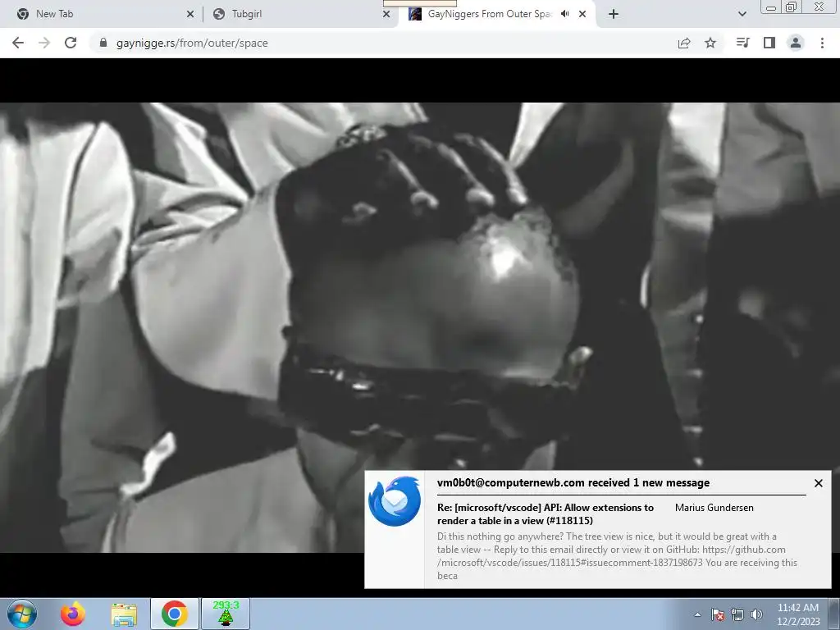Open the Chrome three-dot menu
Image resolution: width=840 pixels, height=630 pixels.
pos(822,43)
